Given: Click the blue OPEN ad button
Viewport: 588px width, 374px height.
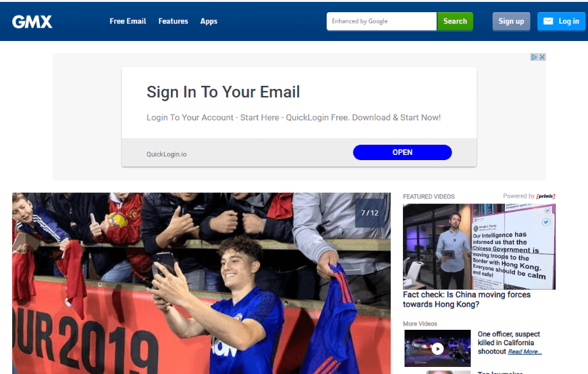Looking at the screenshot, I should coord(402,152).
